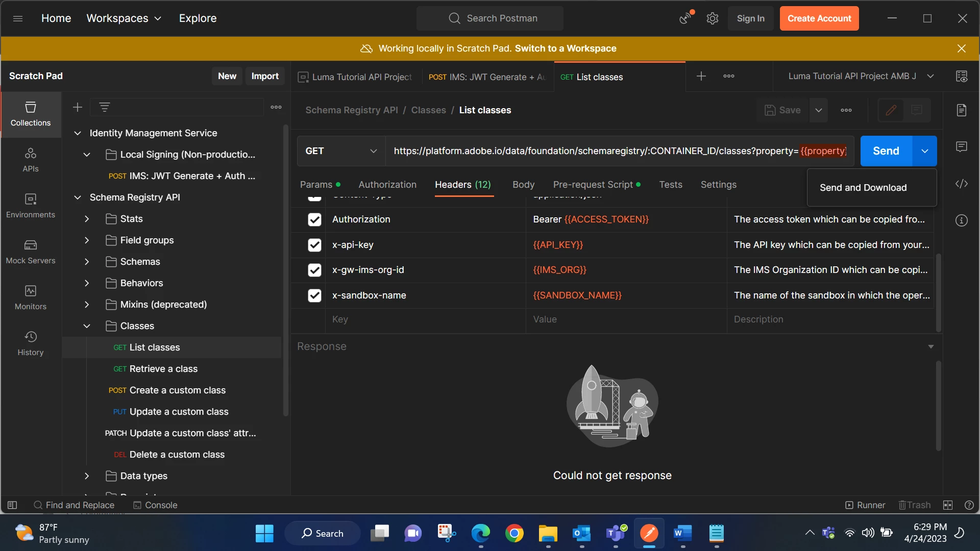Open the request documentation icon
This screenshot has height=551, width=980.
click(x=962, y=110)
